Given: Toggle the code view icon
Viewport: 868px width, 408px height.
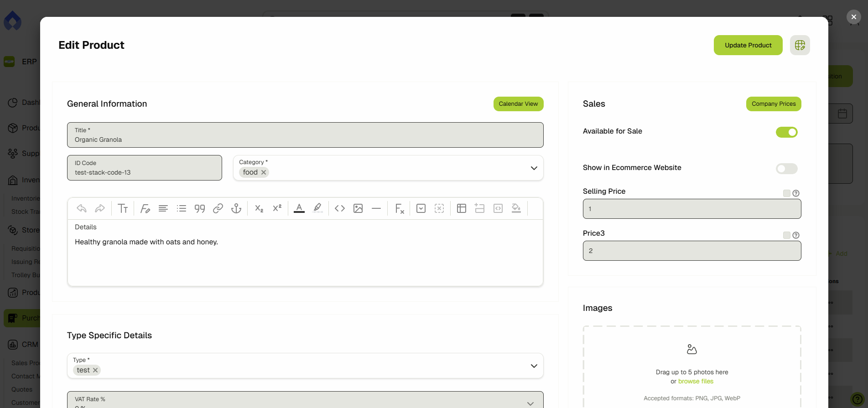Looking at the screenshot, I should click(340, 208).
